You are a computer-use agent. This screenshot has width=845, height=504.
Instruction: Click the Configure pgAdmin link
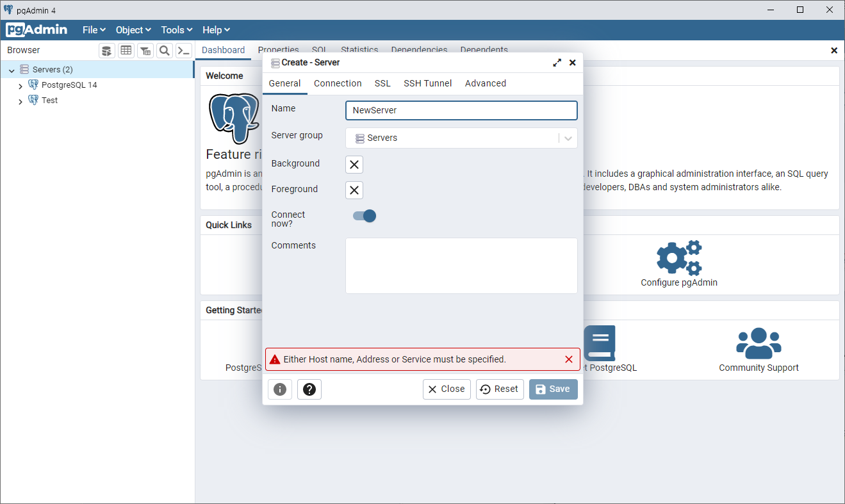pyautogui.click(x=679, y=282)
